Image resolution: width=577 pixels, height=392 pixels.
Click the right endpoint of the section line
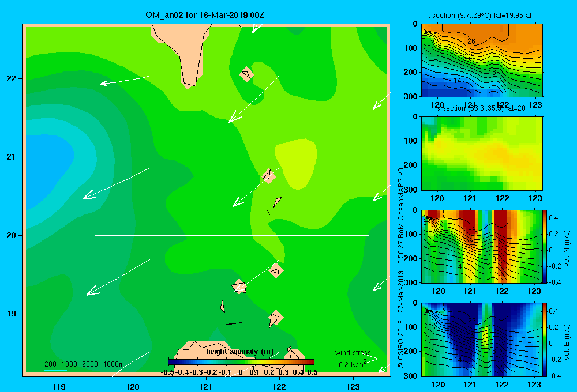pyautogui.click(x=368, y=235)
